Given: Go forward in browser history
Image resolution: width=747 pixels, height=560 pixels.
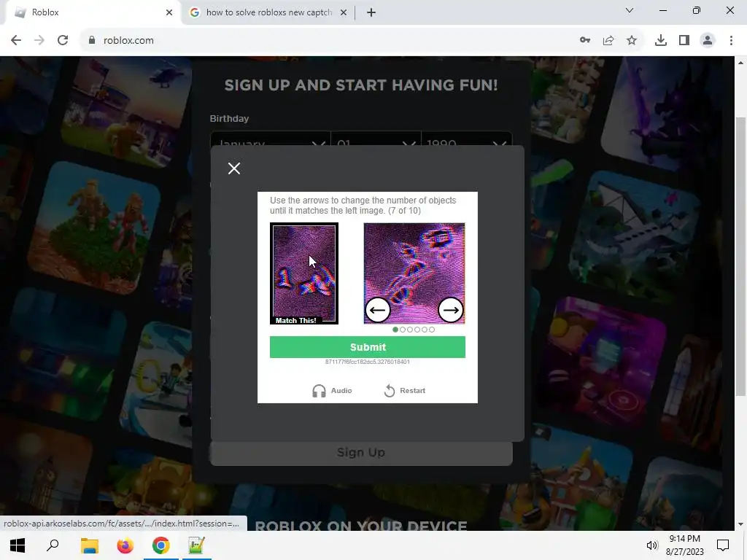Looking at the screenshot, I should (39, 41).
